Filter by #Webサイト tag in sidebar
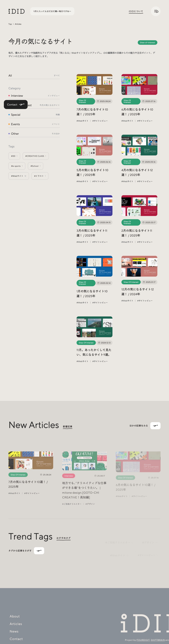Viewport: 169px width, 644px height. [18, 176]
